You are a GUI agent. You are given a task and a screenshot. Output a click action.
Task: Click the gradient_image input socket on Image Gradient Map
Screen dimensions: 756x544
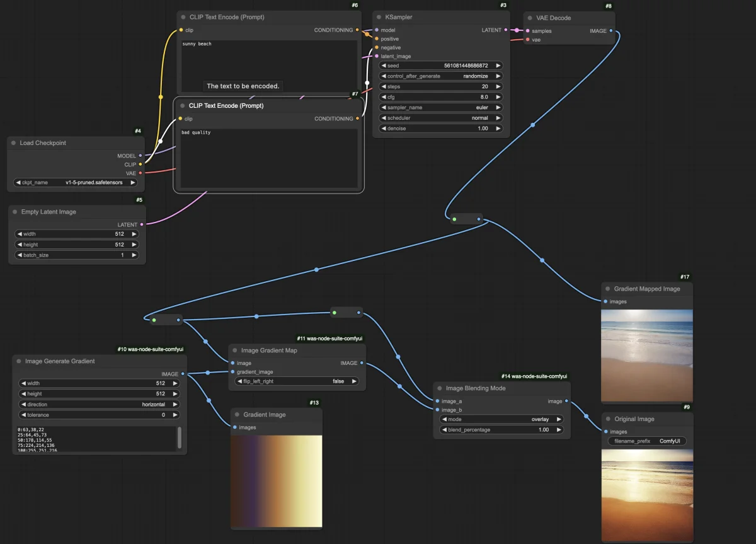click(233, 372)
